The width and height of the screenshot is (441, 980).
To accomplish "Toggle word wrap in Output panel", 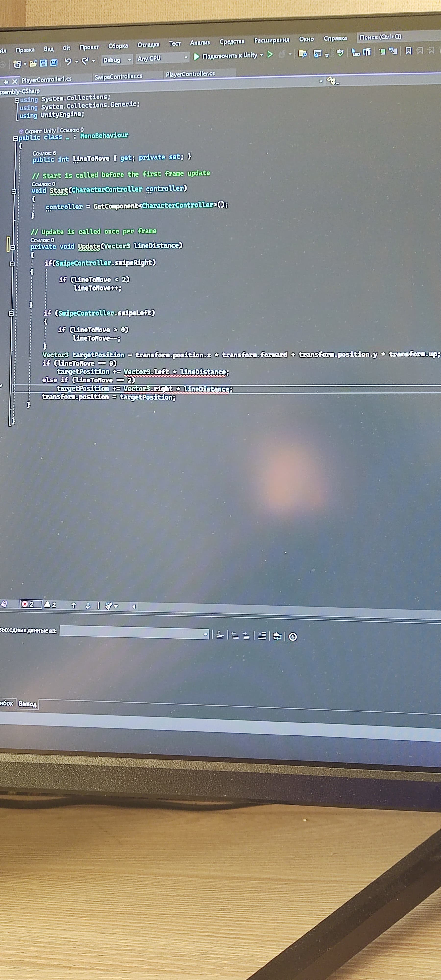I will tap(277, 636).
